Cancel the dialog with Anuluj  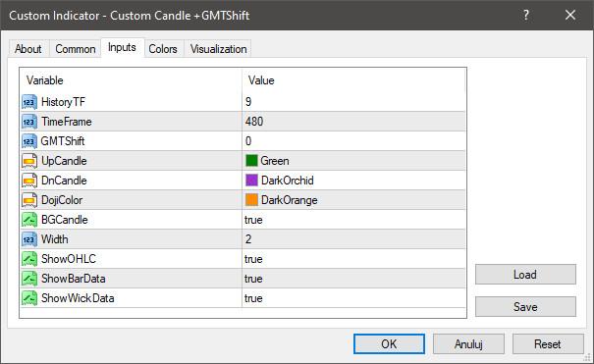tap(468, 344)
